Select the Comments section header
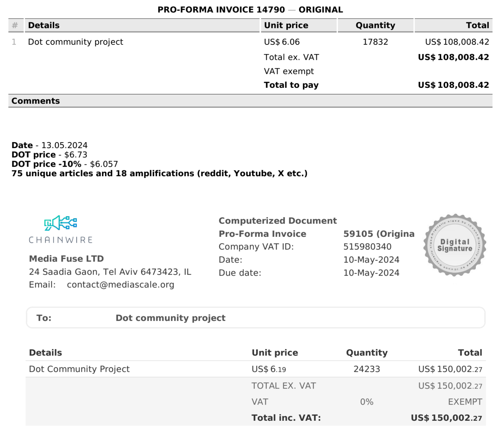This screenshot has width=504, height=445. [x=36, y=101]
